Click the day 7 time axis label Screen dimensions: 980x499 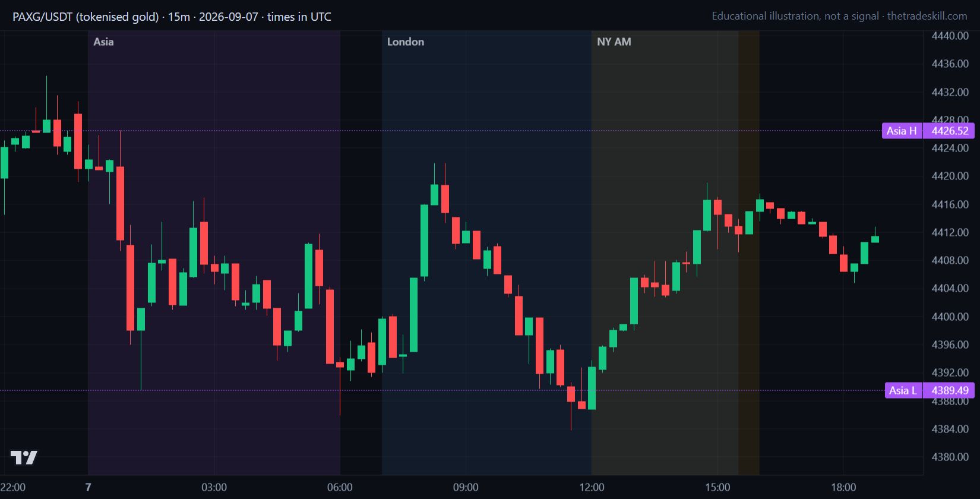pyautogui.click(x=88, y=487)
